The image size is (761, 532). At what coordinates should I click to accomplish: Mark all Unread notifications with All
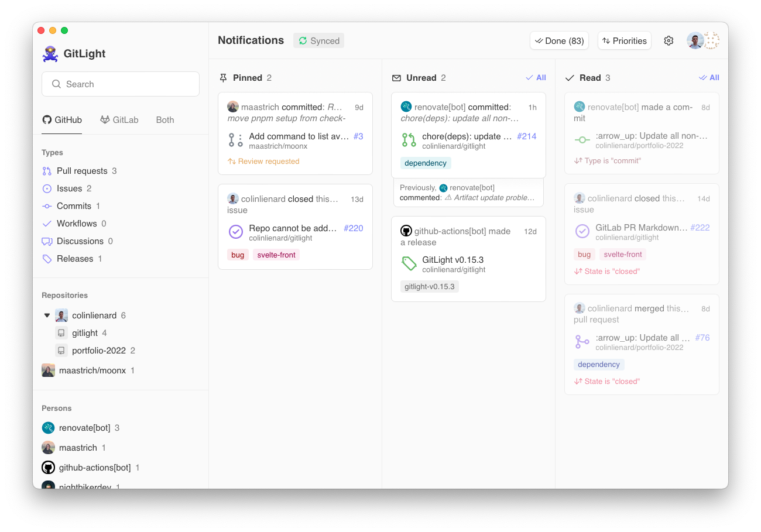click(x=536, y=78)
